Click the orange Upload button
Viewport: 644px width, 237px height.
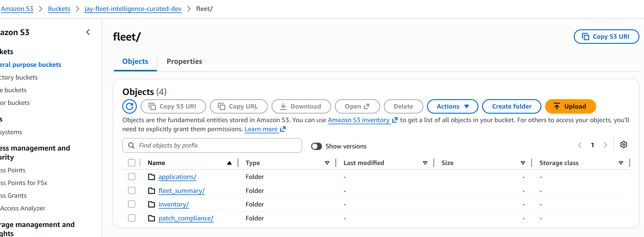570,106
